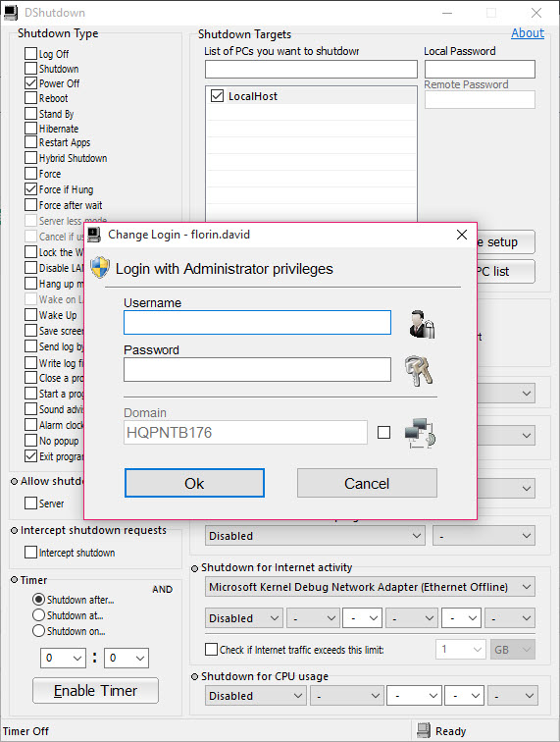Open the timer hours dropdown
This screenshot has height=742, width=560.
(x=63, y=658)
